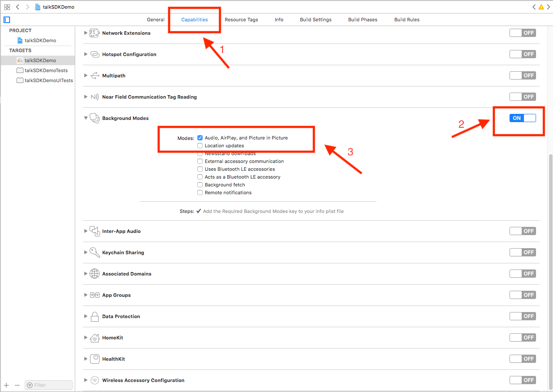Toggle the project navigator sidebar icon

pos(7,20)
